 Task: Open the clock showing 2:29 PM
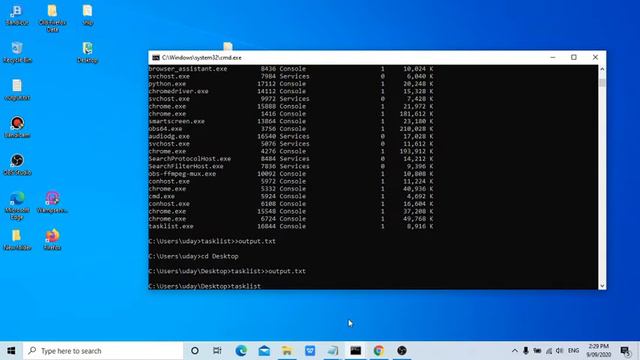(598, 351)
